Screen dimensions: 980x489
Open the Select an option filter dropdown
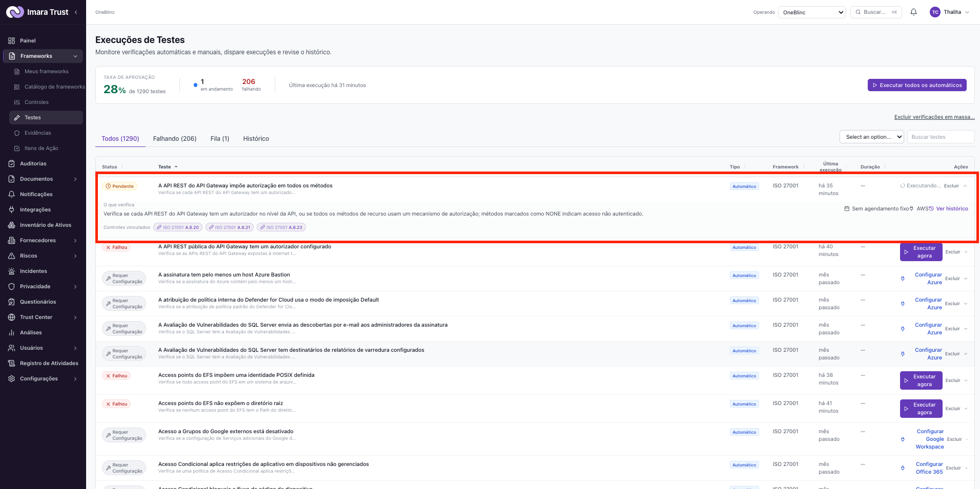pyautogui.click(x=871, y=137)
